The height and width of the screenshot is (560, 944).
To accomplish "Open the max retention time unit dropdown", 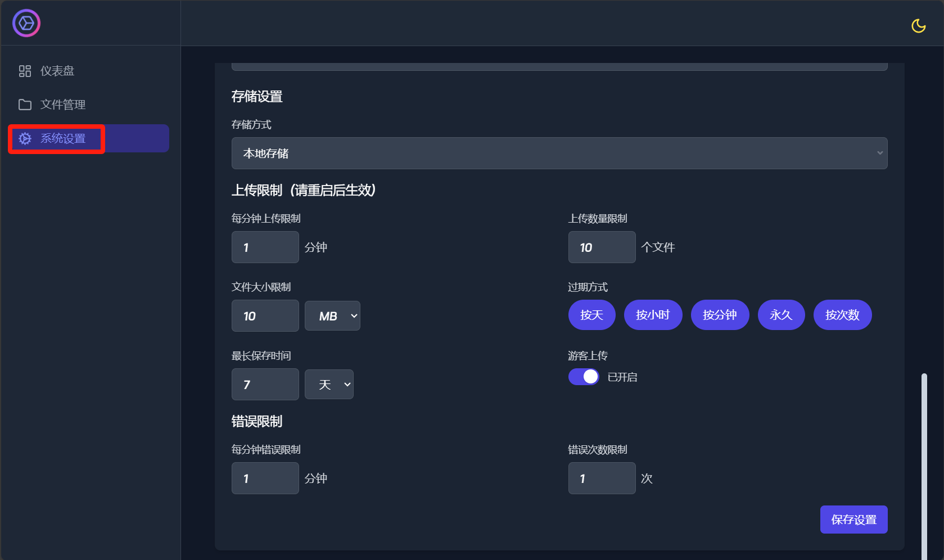I will coord(329,385).
